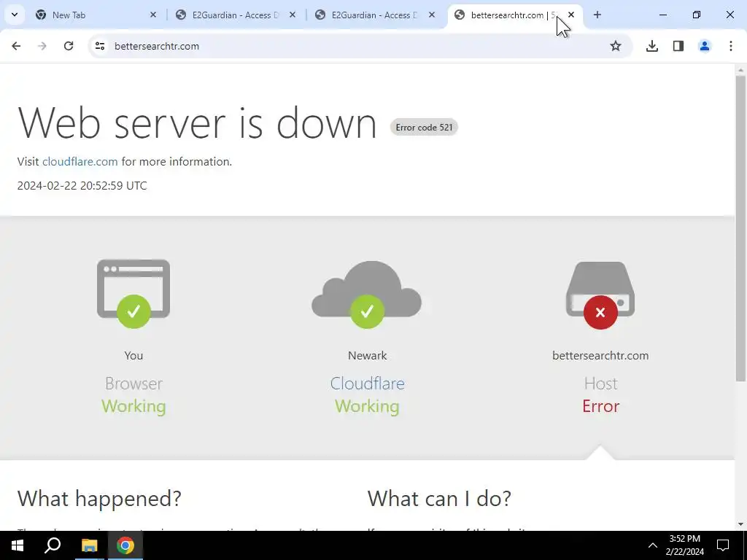Click the Host label
This screenshot has width=747, height=560.
tap(601, 384)
